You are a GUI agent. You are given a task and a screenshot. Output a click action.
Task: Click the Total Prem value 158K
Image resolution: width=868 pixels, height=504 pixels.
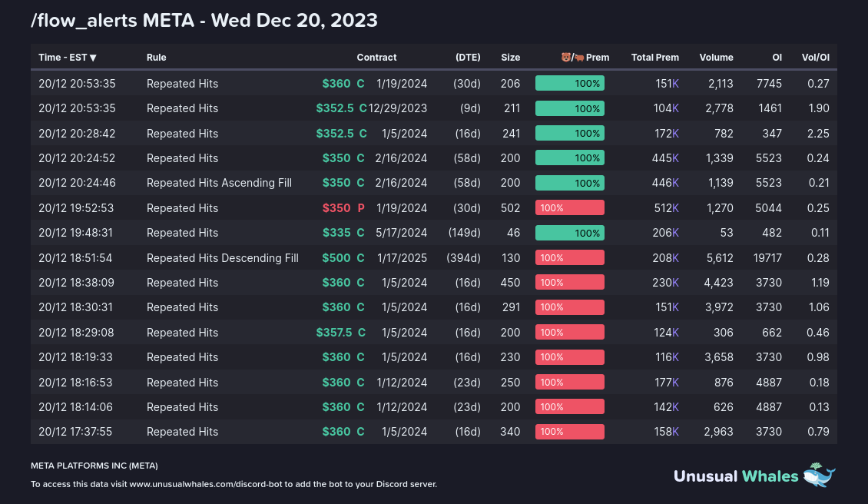point(667,432)
